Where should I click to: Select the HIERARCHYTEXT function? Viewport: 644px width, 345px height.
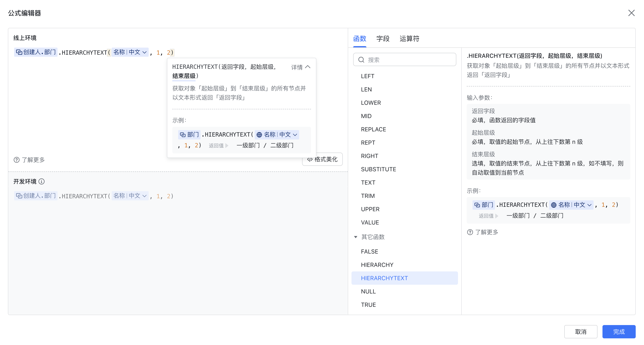click(x=404, y=278)
